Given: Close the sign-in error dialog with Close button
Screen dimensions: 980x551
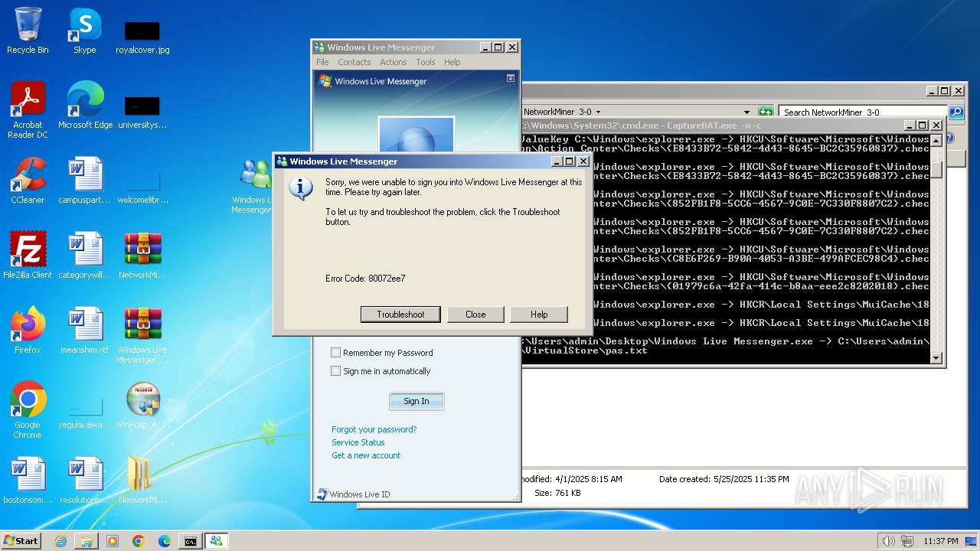Looking at the screenshot, I should 475,315.
